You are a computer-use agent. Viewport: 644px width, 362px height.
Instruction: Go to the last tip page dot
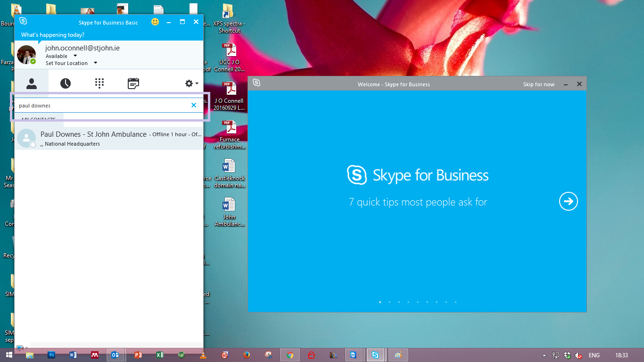click(455, 302)
